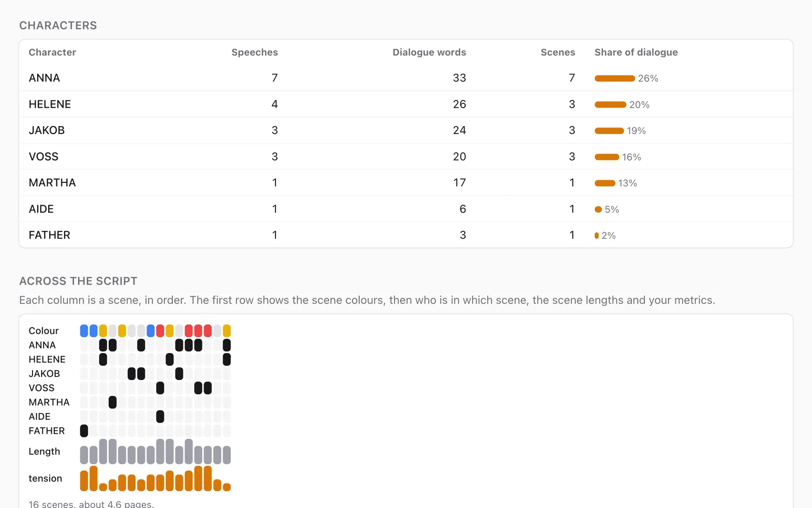This screenshot has width=812, height=508.
Task: Click MARTHA's dialogue word count 17
Action: tap(459, 183)
